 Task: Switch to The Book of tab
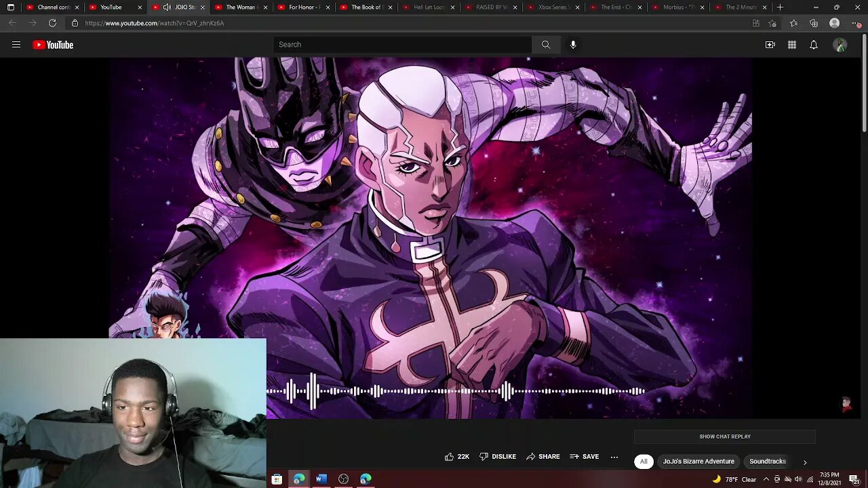pyautogui.click(x=367, y=7)
